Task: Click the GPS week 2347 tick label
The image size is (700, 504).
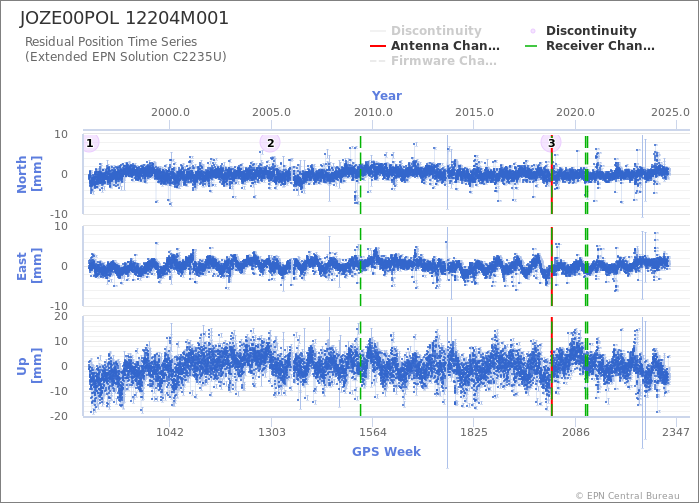Action: point(676,432)
